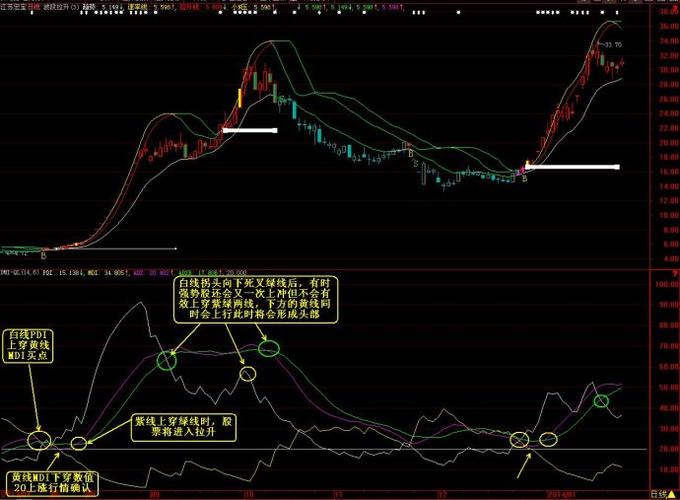Click the long white bar on the January breakout
Image resolution: width=680 pixels, height=500 pixels.
[572, 167]
